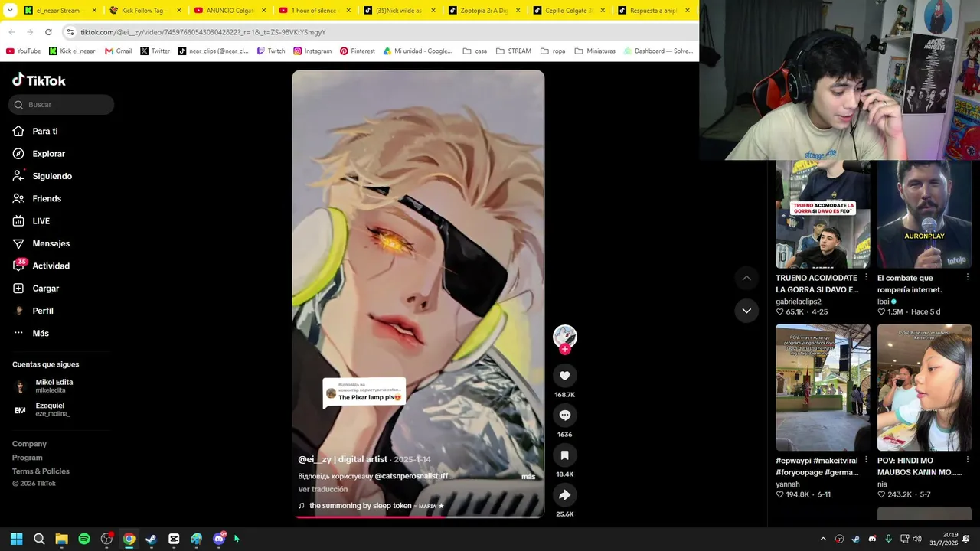Viewport: 980px width, 551px height.
Task: Click the browser address bar
Action: pyautogui.click(x=379, y=32)
